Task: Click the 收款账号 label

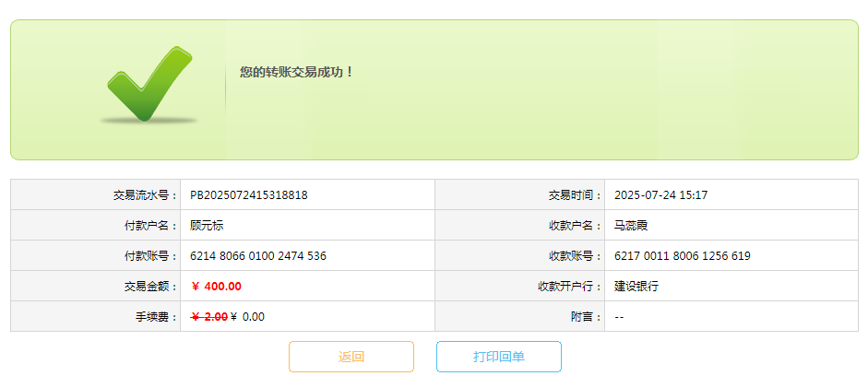Action: [574, 256]
